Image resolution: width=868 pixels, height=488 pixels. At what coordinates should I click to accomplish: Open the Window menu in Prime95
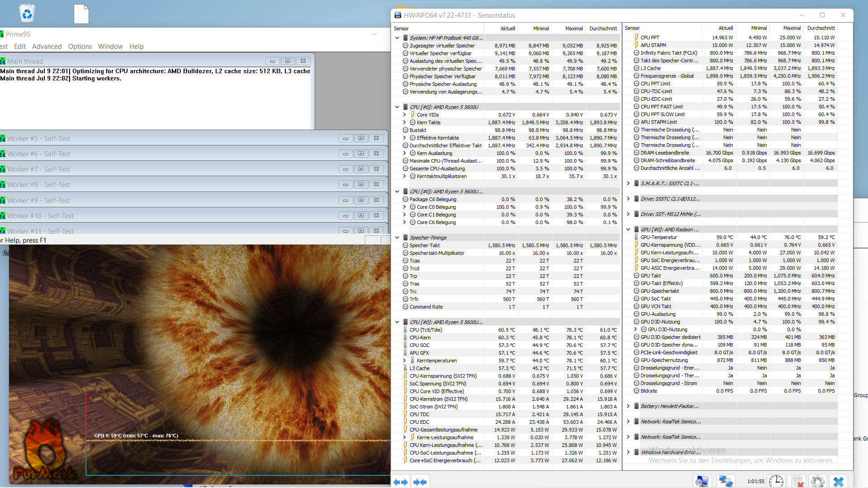click(110, 46)
